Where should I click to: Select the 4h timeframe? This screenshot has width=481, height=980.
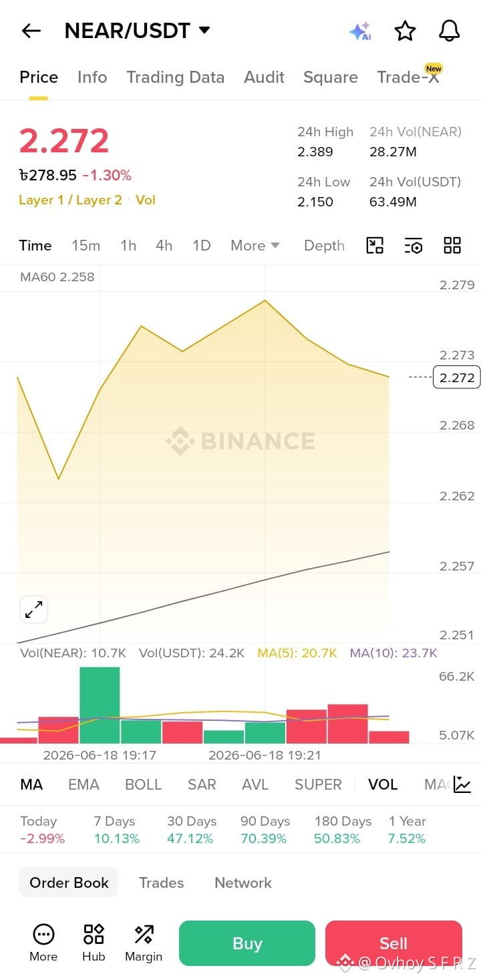(164, 245)
